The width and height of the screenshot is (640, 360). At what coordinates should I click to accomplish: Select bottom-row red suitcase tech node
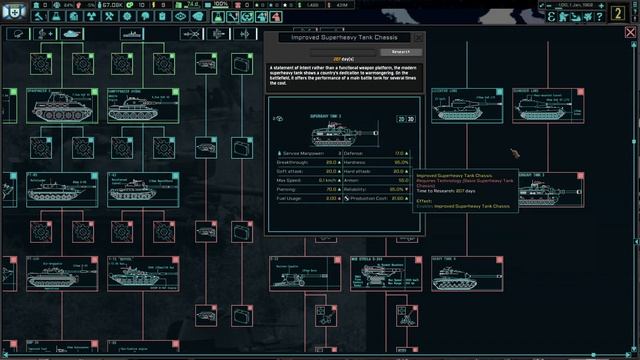click(x=242, y=316)
